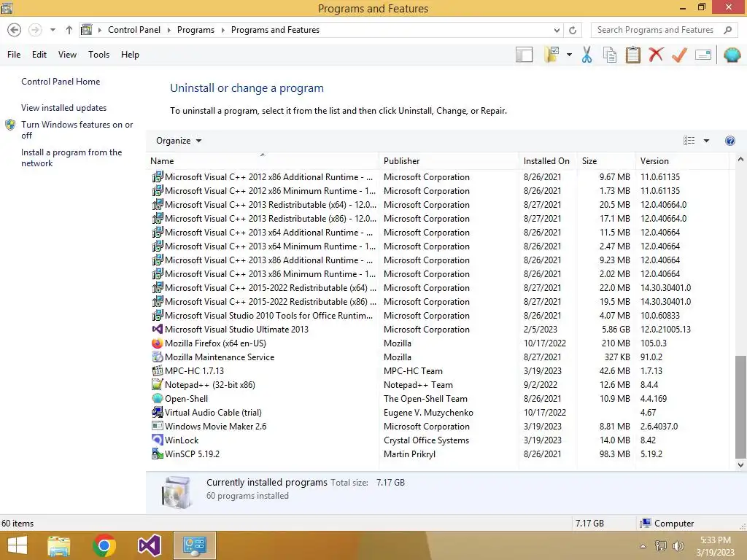Open Chrome from the taskbar
The height and width of the screenshot is (560, 747).
(104, 545)
